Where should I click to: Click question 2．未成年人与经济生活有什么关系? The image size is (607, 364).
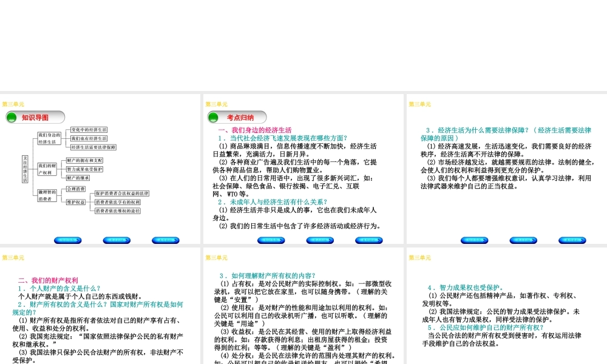coord(273,202)
